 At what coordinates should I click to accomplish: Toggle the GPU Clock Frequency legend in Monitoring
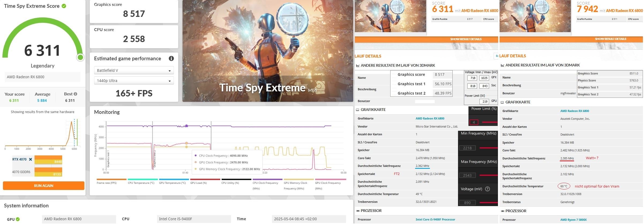click(330, 184)
